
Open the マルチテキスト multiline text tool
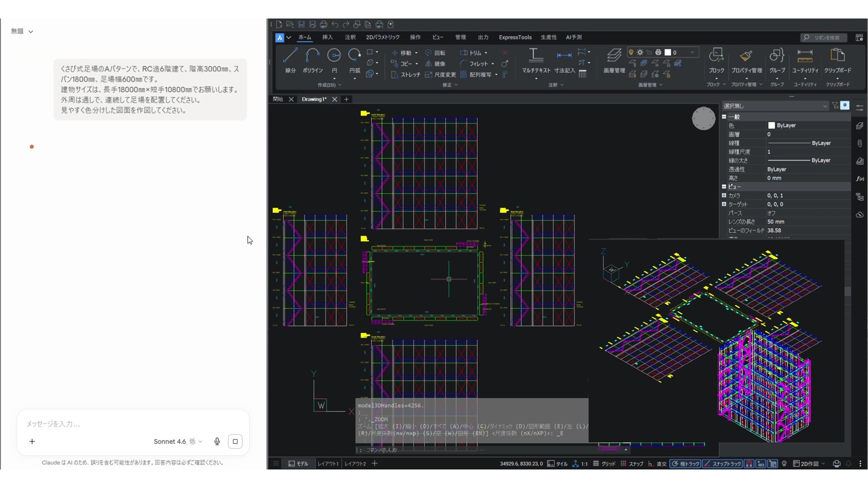click(x=536, y=60)
